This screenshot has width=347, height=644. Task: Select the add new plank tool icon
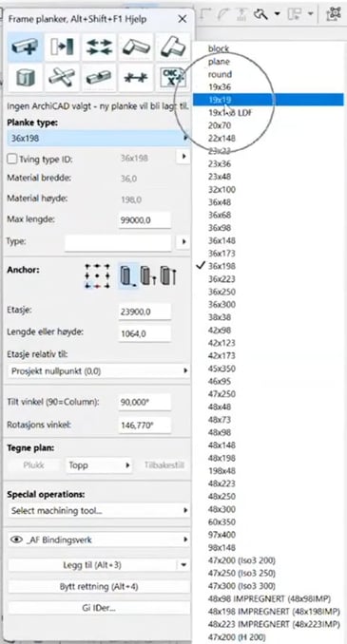click(25, 47)
